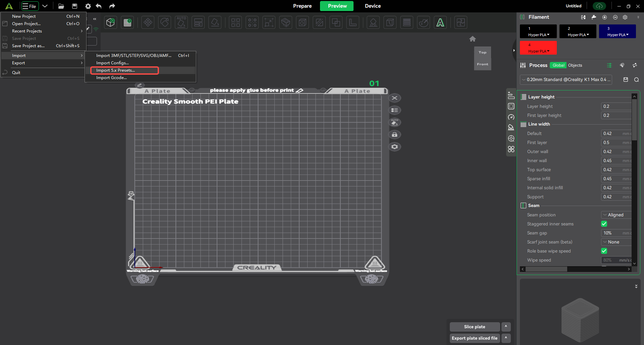Click the Scale tool with dashed frame

(269, 22)
